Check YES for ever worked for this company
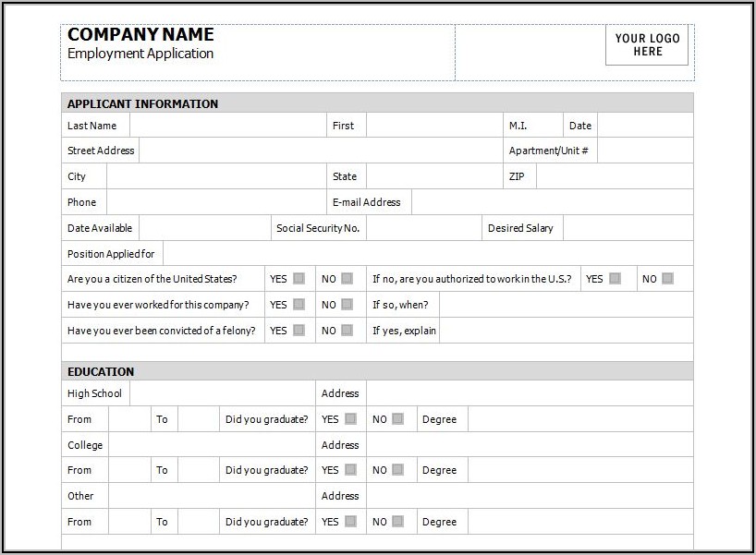The height and width of the screenshot is (555, 756). (x=299, y=304)
